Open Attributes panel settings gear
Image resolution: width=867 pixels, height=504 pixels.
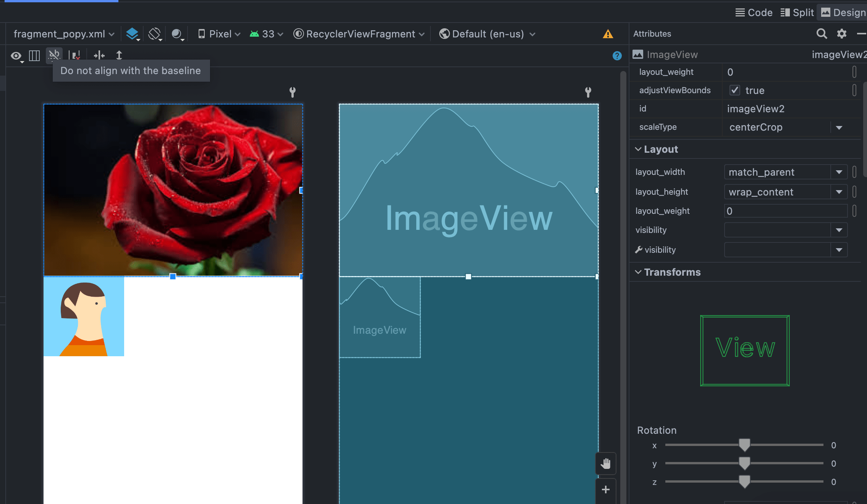[x=841, y=34]
